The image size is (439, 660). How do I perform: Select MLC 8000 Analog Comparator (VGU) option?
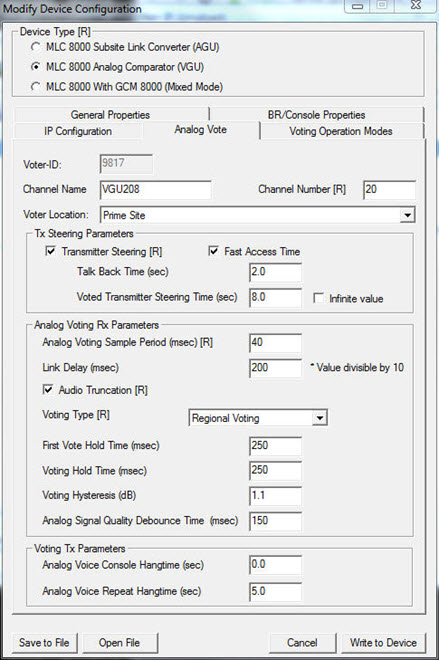(x=36, y=67)
